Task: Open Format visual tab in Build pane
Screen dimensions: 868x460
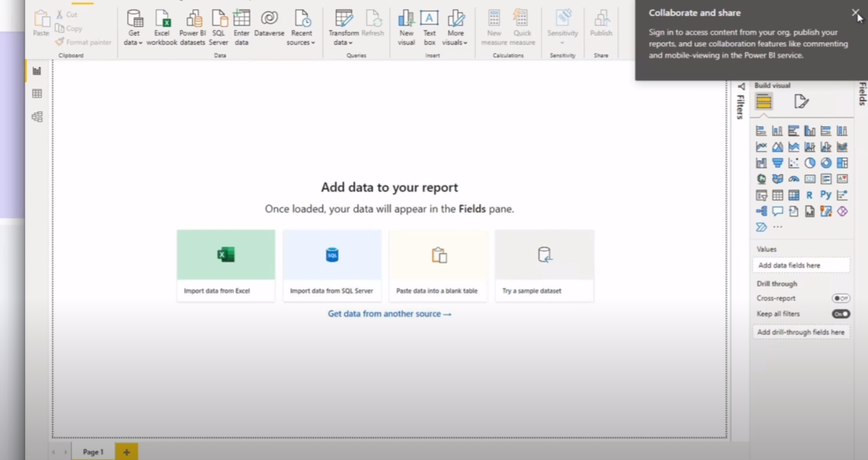Action: click(801, 102)
